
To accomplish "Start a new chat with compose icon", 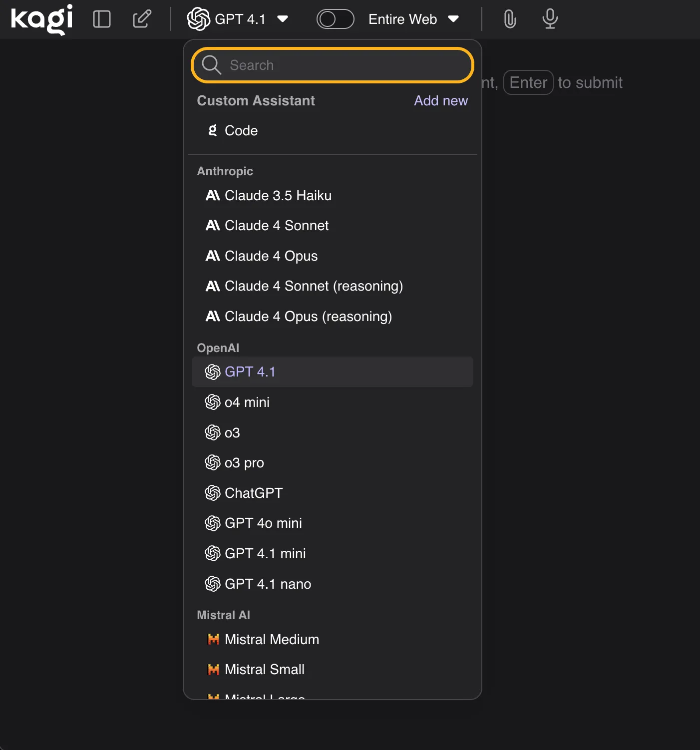I will [142, 19].
